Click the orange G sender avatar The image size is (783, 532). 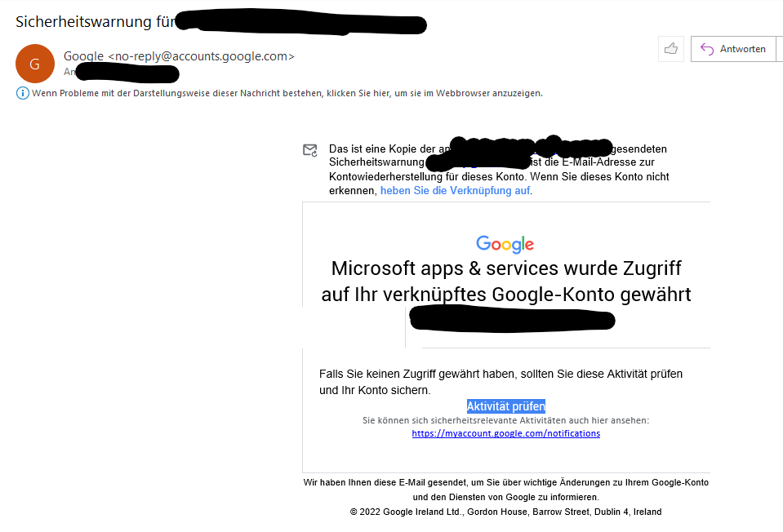[35, 64]
